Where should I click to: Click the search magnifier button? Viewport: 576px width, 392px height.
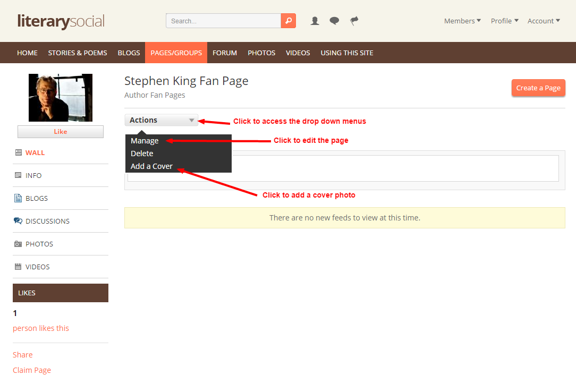(289, 21)
